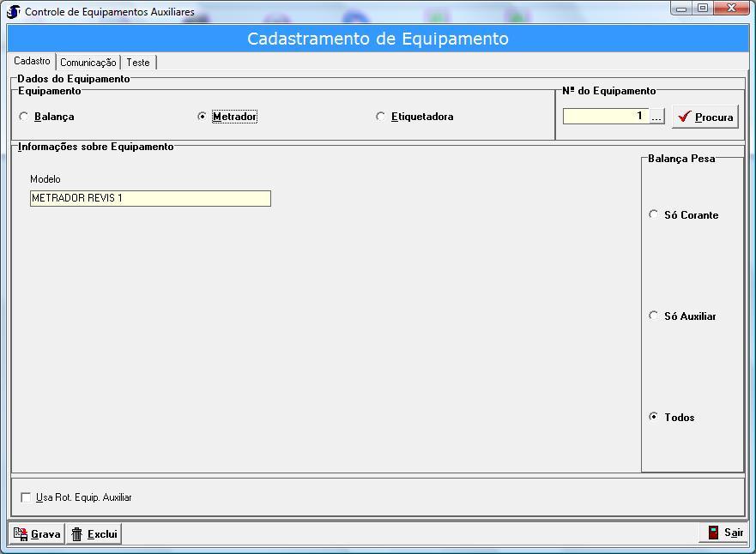The width and height of the screenshot is (756, 554).
Task: Go to the Cadastro tab
Action: pyautogui.click(x=32, y=62)
